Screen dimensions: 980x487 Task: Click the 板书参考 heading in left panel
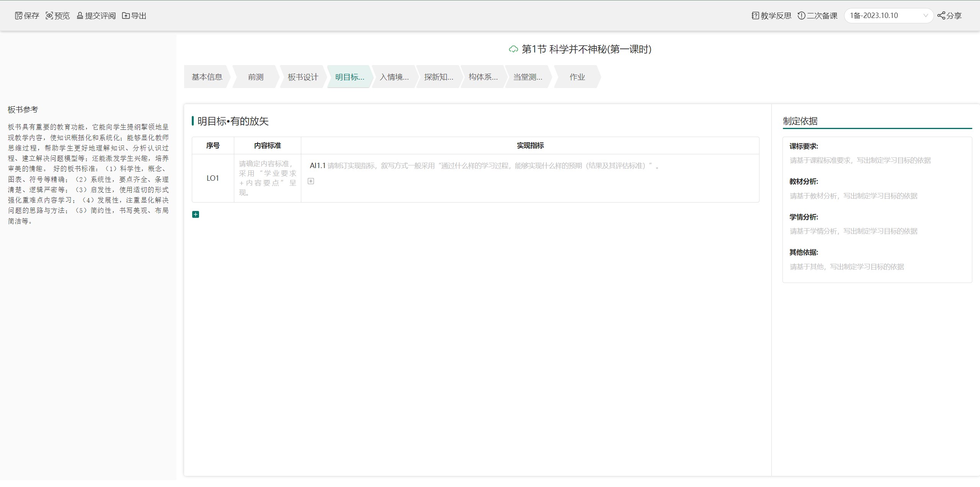(23, 110)
